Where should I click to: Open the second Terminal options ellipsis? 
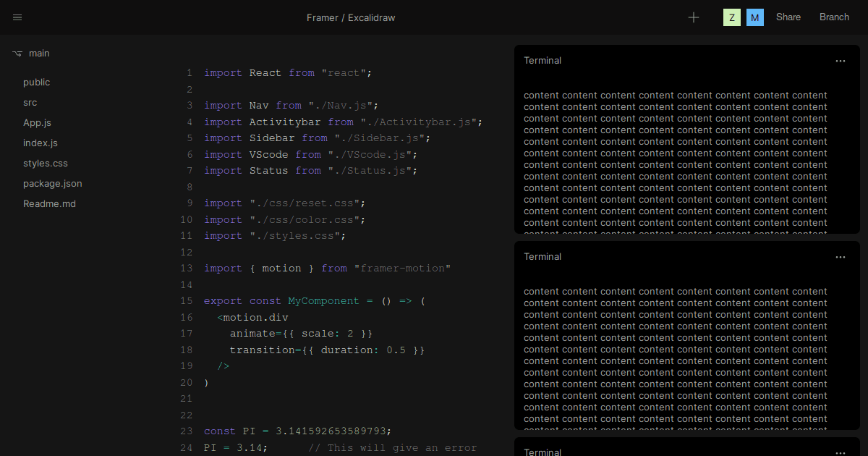point(841,258)
